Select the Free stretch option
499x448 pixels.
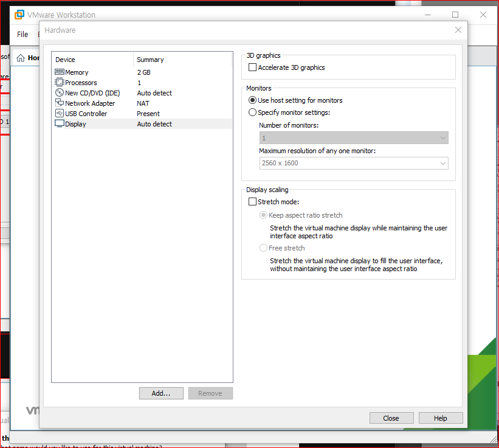click(x=263, y=248)
